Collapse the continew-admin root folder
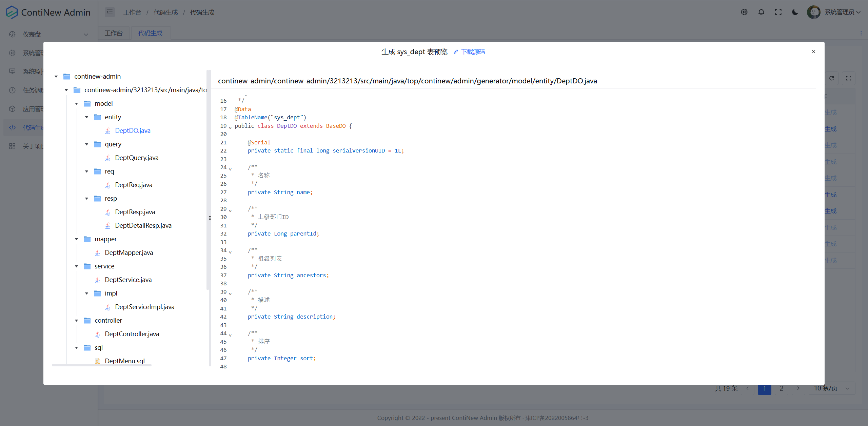This screenshot has width=868, height=426. (56, 76)
